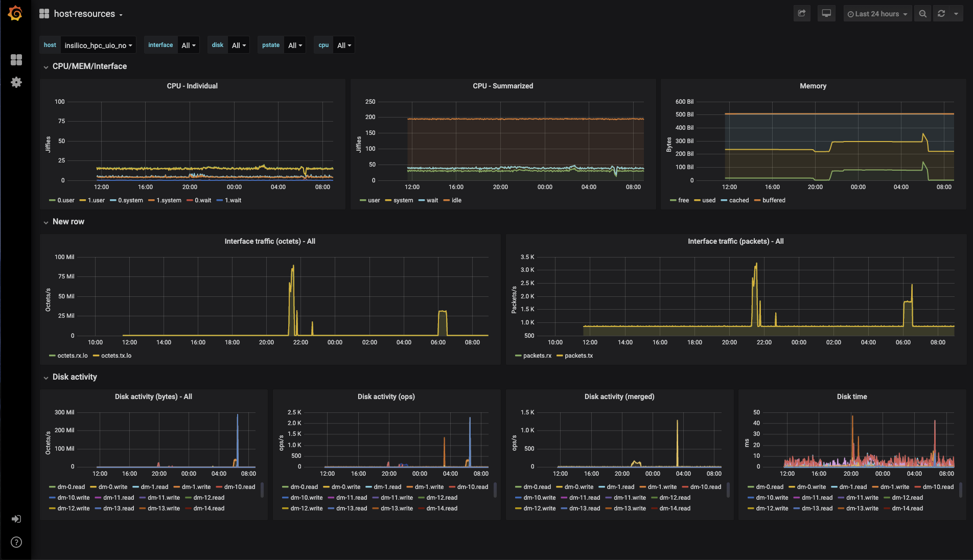Refresh the dashboard with the refresh icon
973x560 pixels.
941,14
